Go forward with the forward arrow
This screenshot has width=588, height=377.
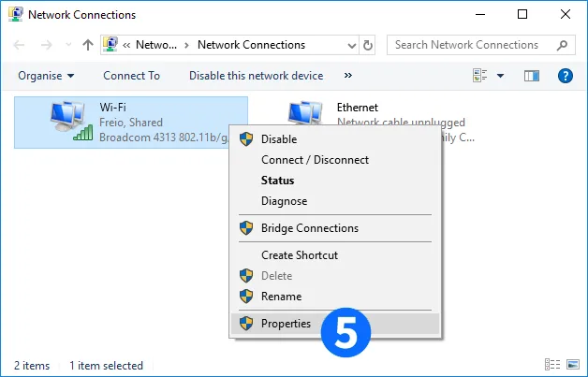coord(47,45)
